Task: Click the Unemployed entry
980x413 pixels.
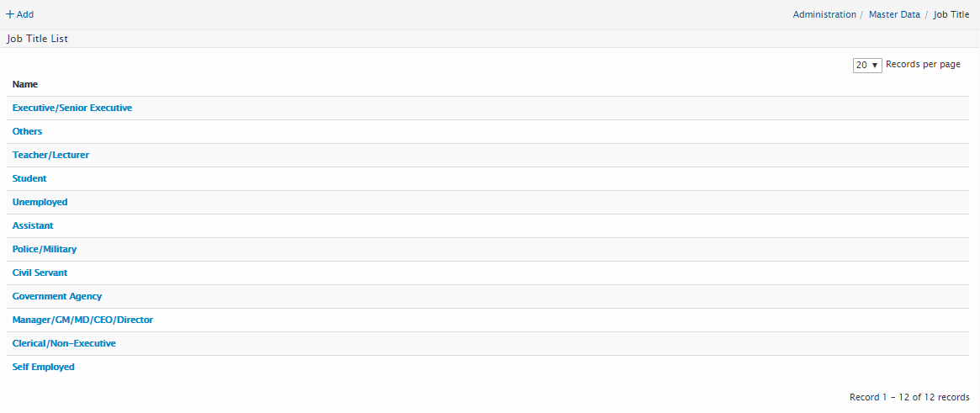Action: pos(40,202)
